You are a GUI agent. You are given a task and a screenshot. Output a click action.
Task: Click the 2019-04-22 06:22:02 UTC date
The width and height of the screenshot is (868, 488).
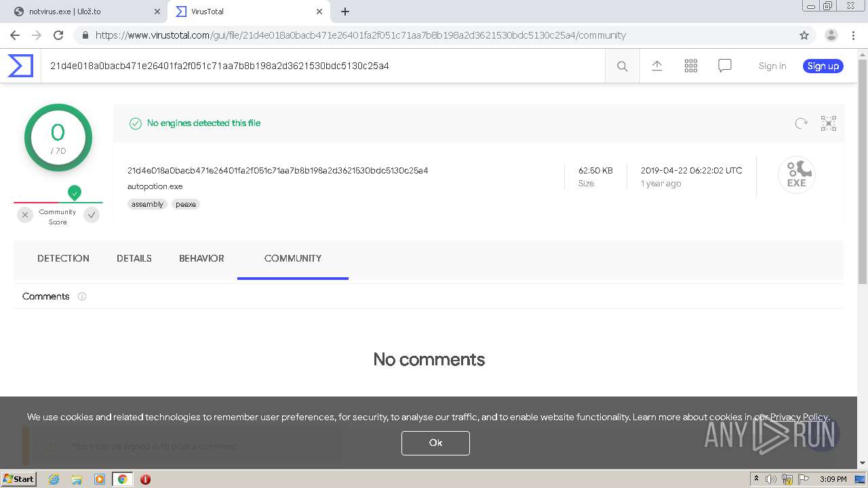[x=692, y=171]
